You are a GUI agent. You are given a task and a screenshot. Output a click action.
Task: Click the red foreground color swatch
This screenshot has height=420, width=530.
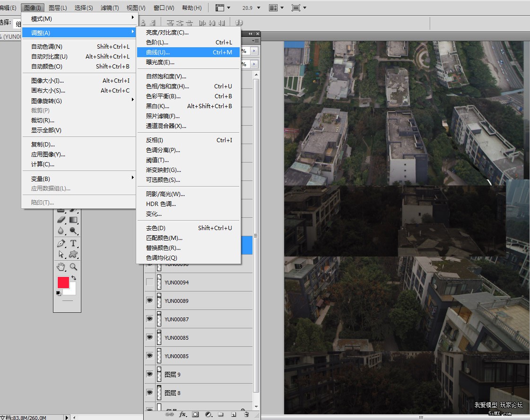(63, 283)
